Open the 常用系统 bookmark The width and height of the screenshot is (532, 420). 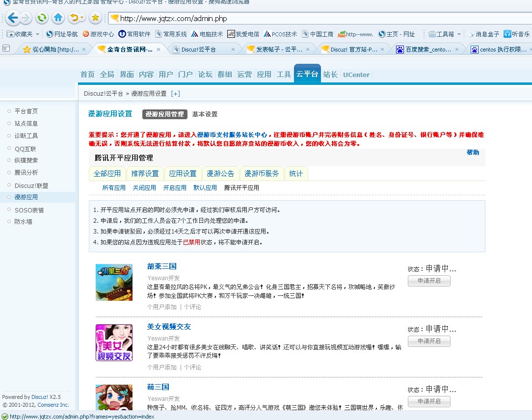(171, 34)
